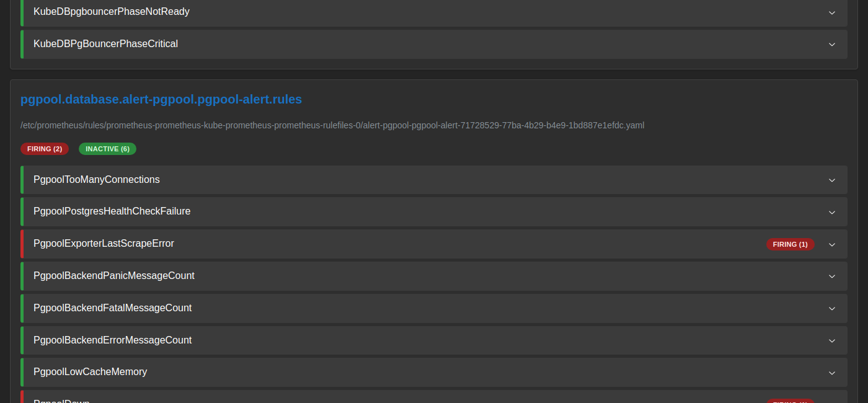Expand the PgpoolExporterLastScrapeError chevron
868x403 pixels.
coord(832,245)
